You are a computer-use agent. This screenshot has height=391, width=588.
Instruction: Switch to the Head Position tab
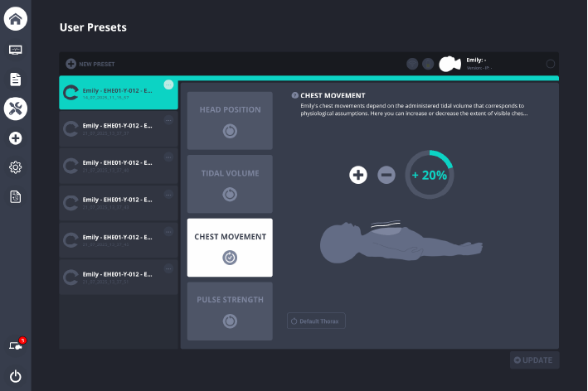[230, 120]
